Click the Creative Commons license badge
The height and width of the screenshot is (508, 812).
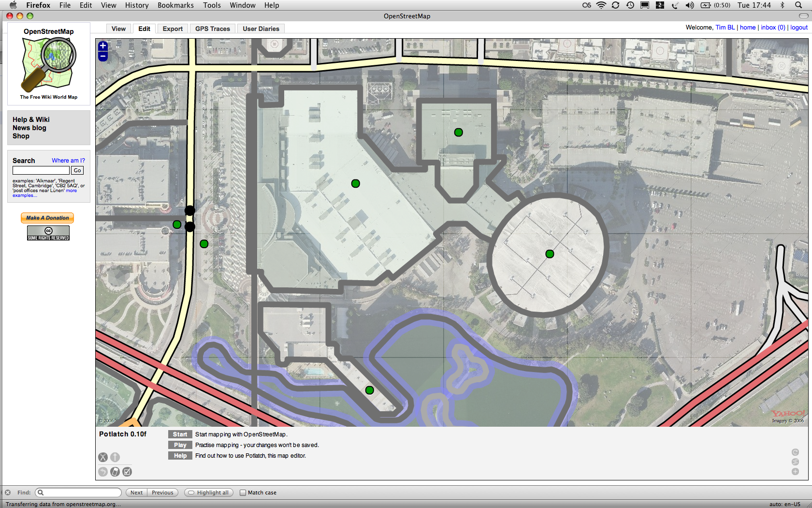[48, 233]
